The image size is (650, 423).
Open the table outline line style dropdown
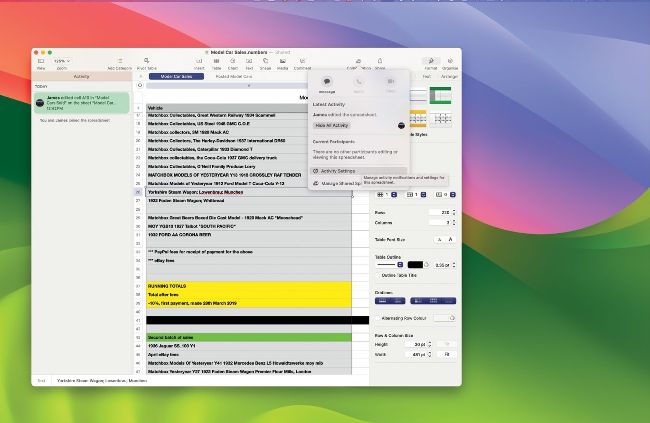[389, 265]
